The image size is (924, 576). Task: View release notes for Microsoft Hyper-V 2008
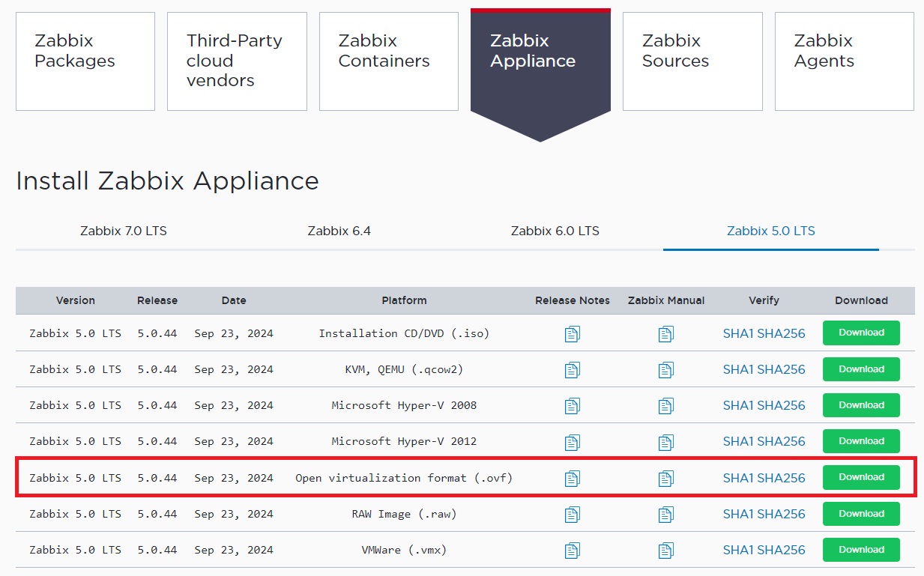click(572, 405)
